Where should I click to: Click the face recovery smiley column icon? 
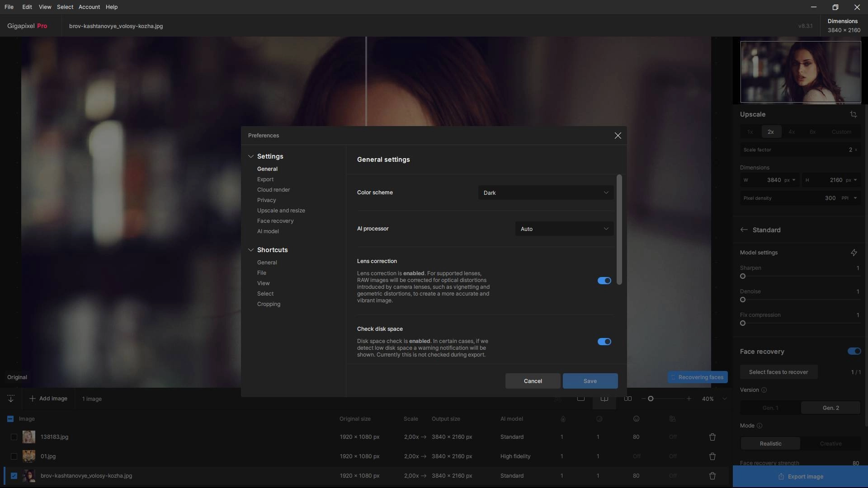pyautogui.click(x=636, y=419)
